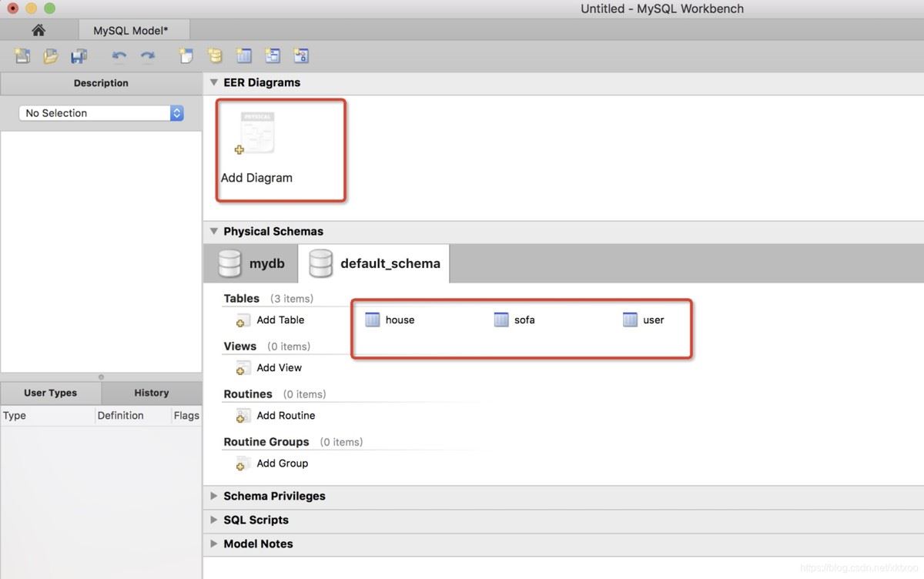The height and width of the screenshot is (579, 924).
Task: Select the default_schema tab label
Action: pos(390,263)
